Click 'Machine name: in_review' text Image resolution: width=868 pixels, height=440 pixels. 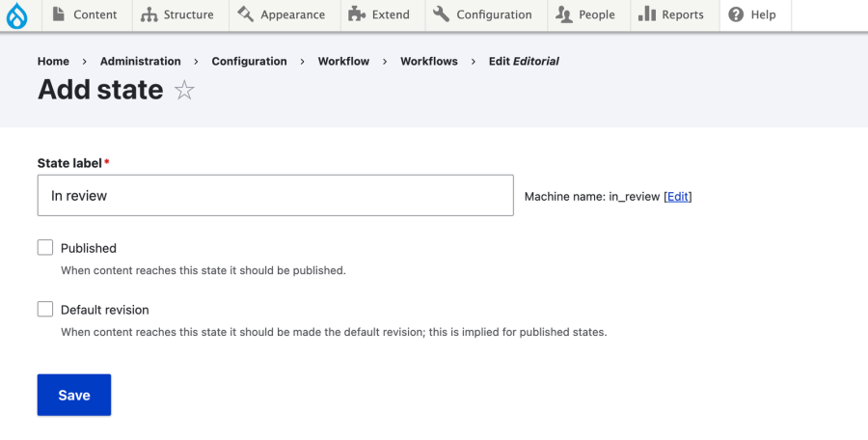(x=592, y=197)
